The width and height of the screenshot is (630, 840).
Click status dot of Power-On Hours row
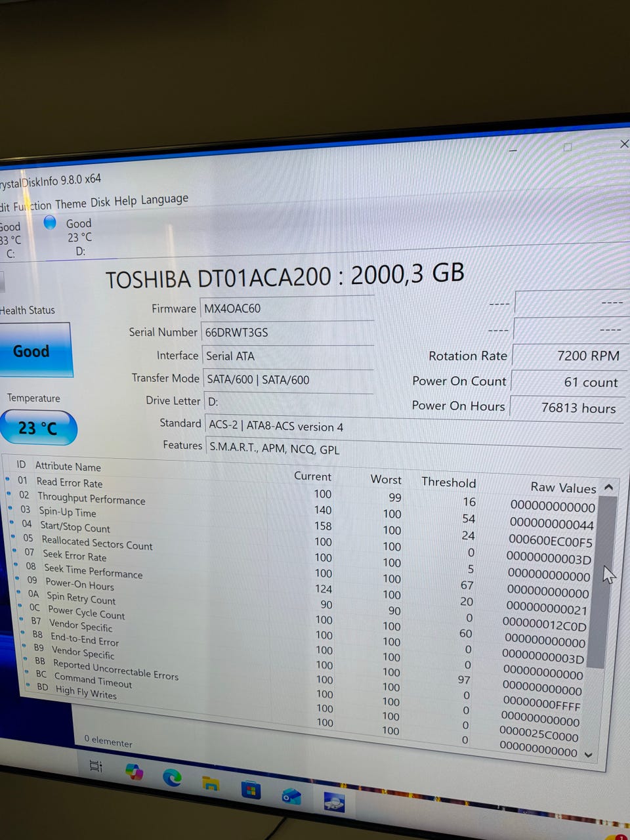[18, 578]
